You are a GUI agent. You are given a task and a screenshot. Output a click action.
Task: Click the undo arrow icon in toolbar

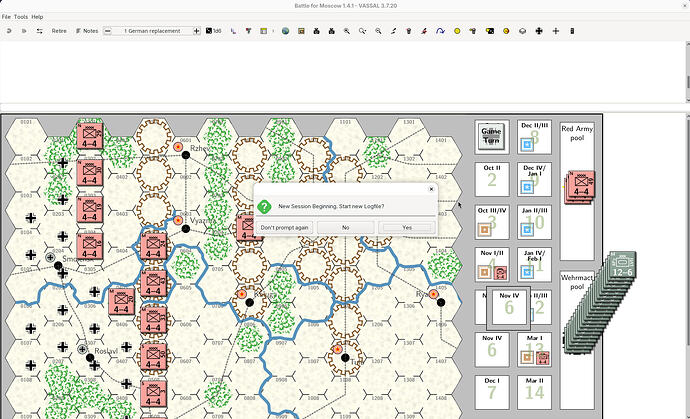coord(8,31)
